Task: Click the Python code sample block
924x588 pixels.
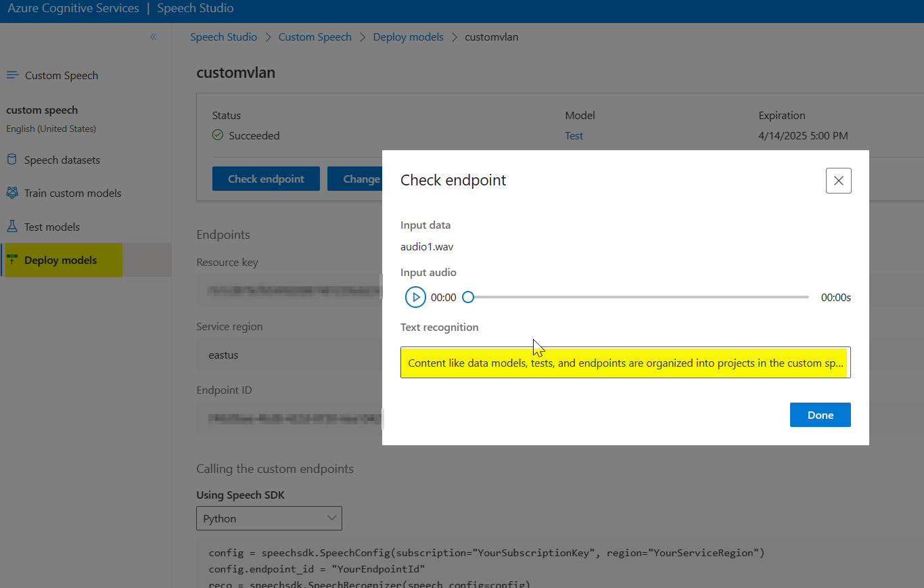Action: pyautogui.click(x=559, y=563)
